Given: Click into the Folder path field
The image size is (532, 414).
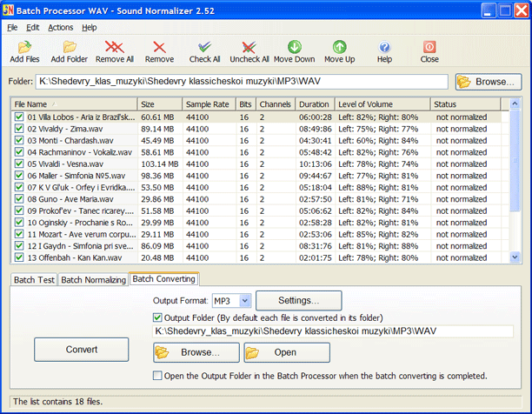Looking at the screenshot, I should pyautogui.click(x=242, y=82).
